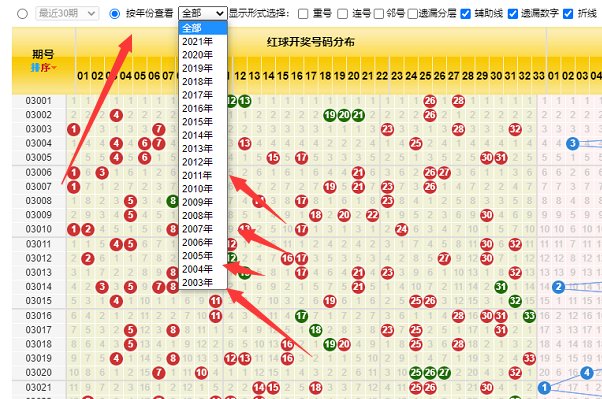Choose 2012年 from the dropdown options

coord(203,162)
